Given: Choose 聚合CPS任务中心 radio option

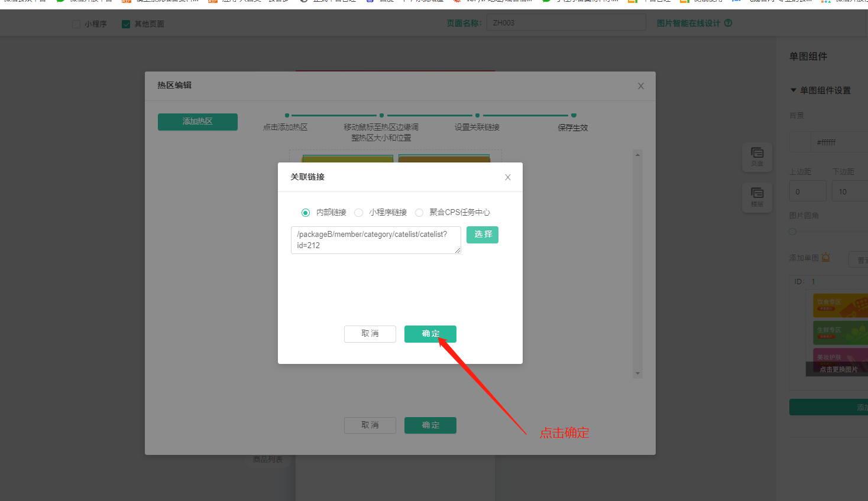Looking at the screenshot, I should 419,213.
